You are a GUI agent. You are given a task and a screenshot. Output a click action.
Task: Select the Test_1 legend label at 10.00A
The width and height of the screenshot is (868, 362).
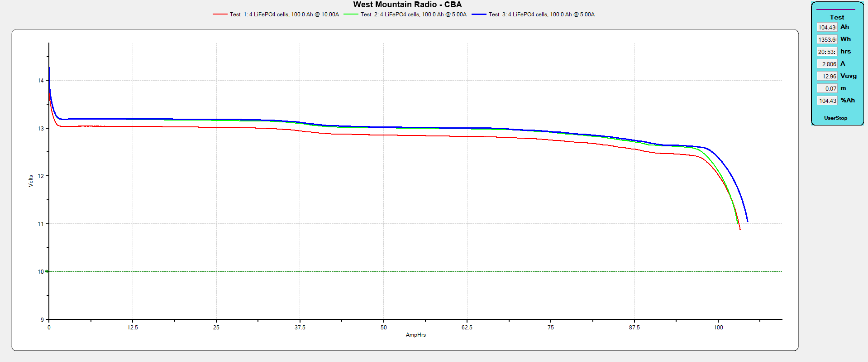284,14
